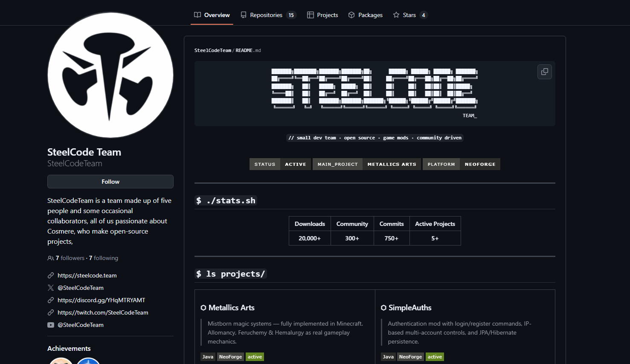Open the Twitch SteelCodeTeam link

pyautogui.click(x=103, y=312)
